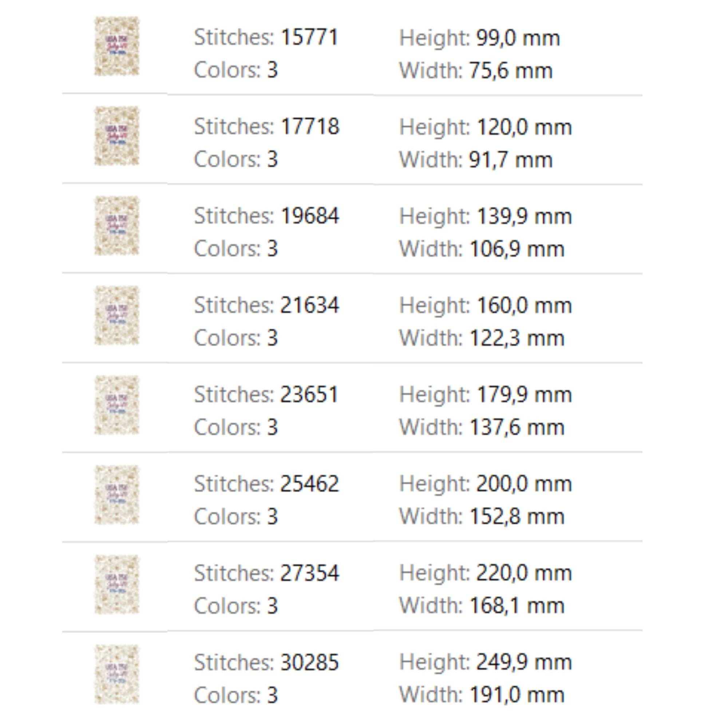Click the Width 91,7 mm entry
This screenshot has width=728, height=728.
tap(475, 160)
